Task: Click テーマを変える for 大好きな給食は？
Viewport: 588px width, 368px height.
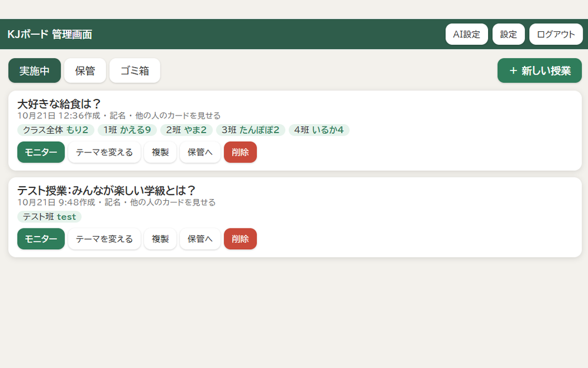Action: click(104, 152)
